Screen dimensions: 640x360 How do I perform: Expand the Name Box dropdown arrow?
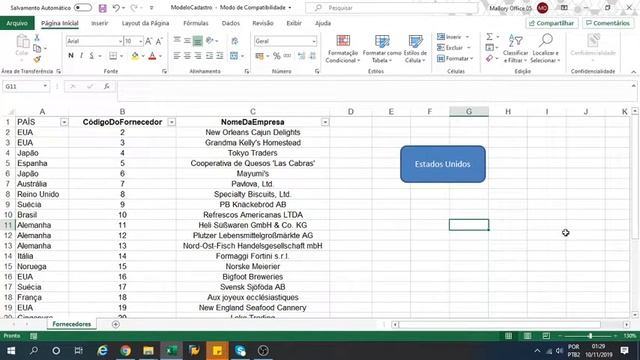[x=45, y=86]
